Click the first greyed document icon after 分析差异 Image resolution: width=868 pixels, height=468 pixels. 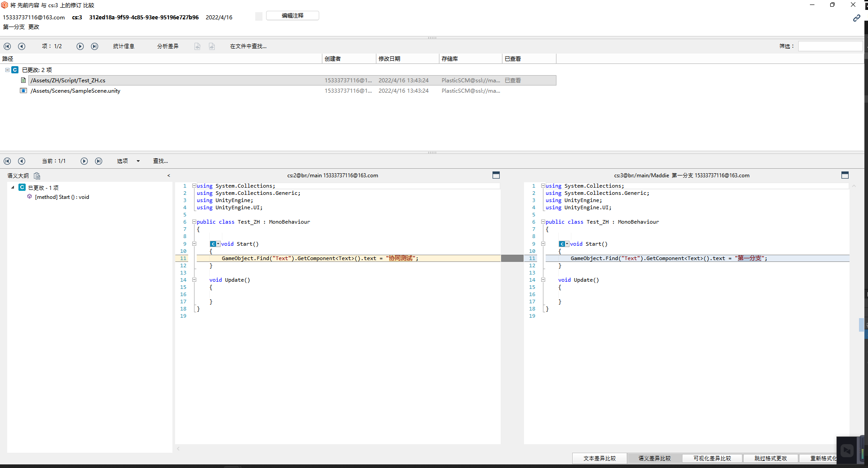(198, 46)
